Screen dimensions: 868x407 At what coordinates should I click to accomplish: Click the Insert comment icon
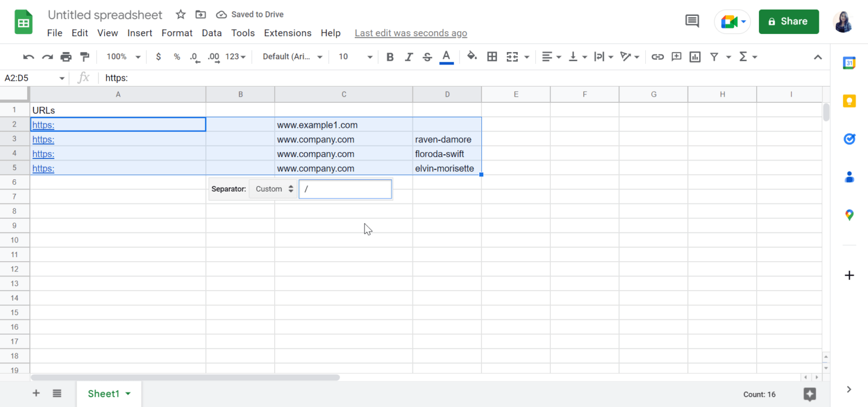tap(676, 57)
